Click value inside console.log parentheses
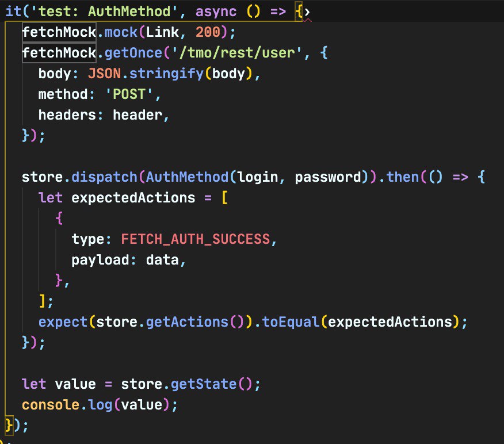Screen dimensions: 504x444 142,405
